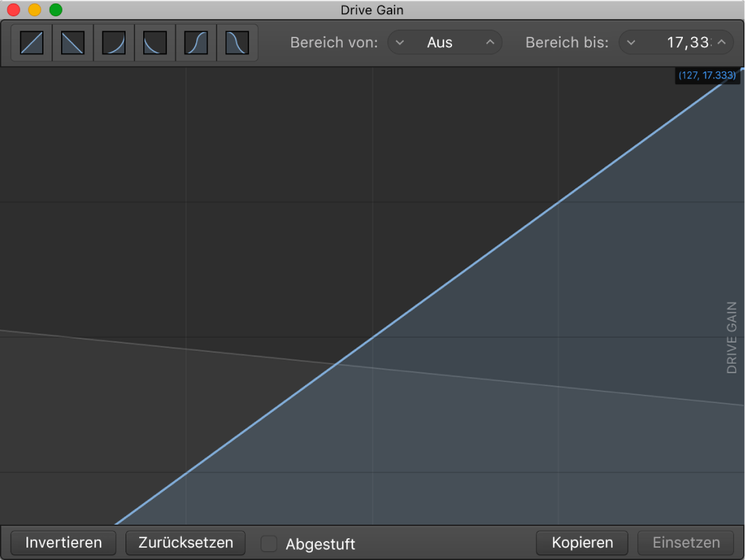Image resolution: width=746 pixels, height=560 pixels.
Task: Click the down chevron next to Aus
Action: coord(400,42)
